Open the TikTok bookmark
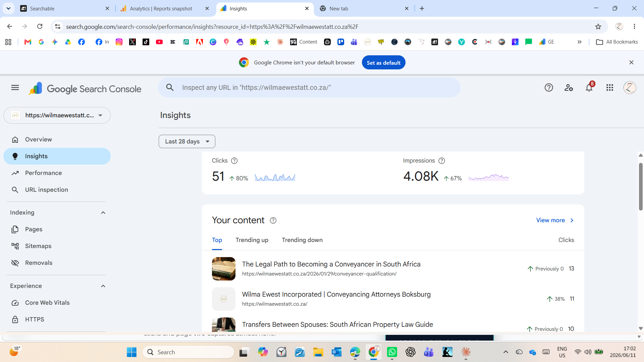Screen dimensions: 644x362 (146, 42)
